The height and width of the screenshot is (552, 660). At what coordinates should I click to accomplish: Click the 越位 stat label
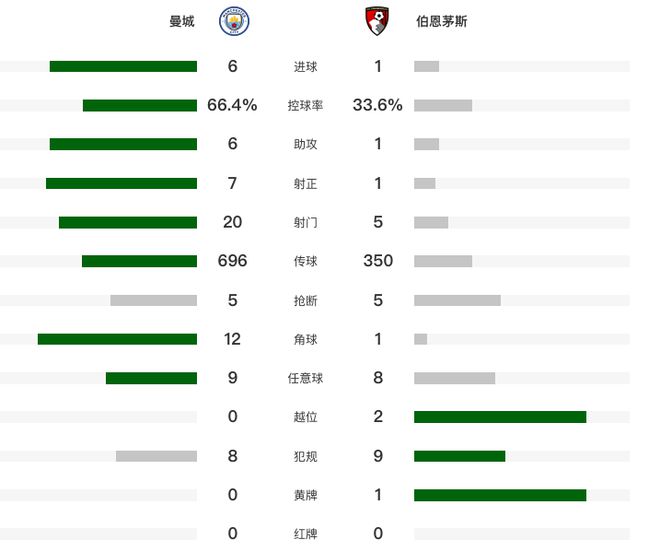(x=305, y=417)
